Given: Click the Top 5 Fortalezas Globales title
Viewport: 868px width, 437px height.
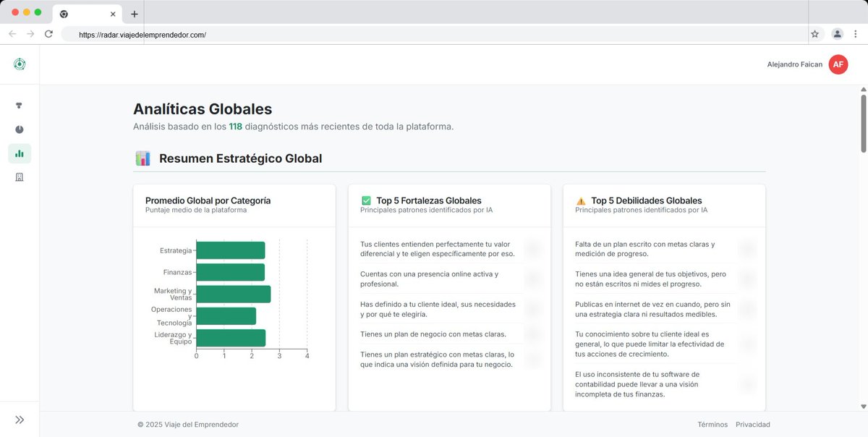Looking at the screenshot, I should pyautogui.click(x=429, y=200).
